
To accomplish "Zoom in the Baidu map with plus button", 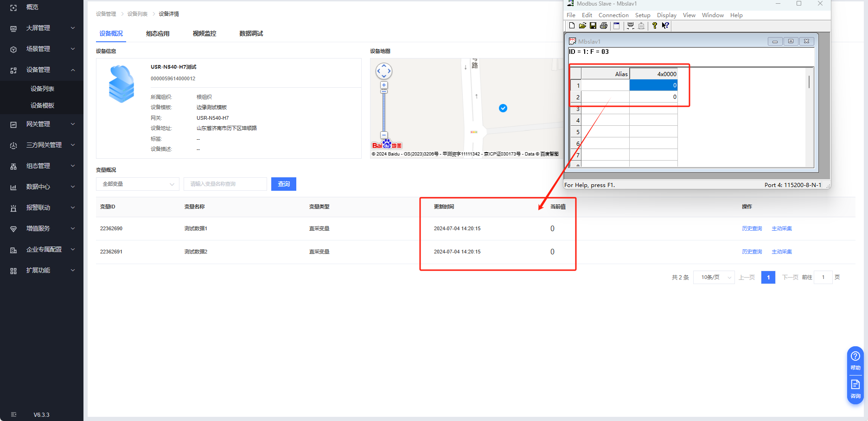I will click(384, 85).
